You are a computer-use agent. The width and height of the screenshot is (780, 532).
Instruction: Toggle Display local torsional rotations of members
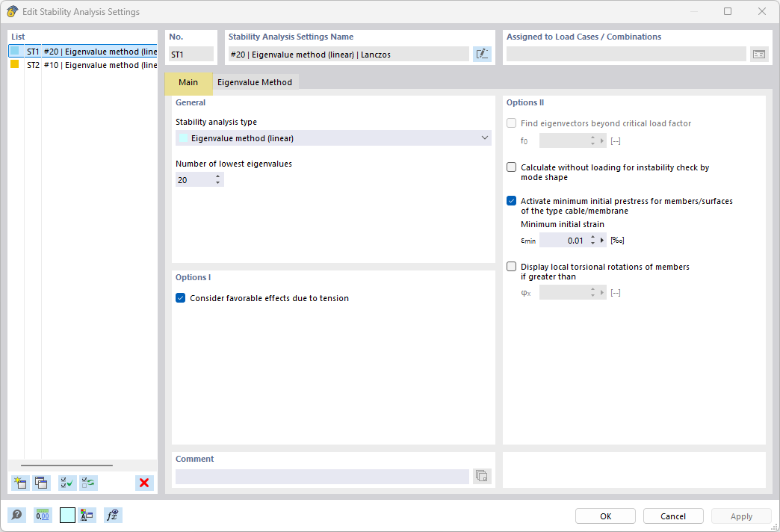(512, 267)
